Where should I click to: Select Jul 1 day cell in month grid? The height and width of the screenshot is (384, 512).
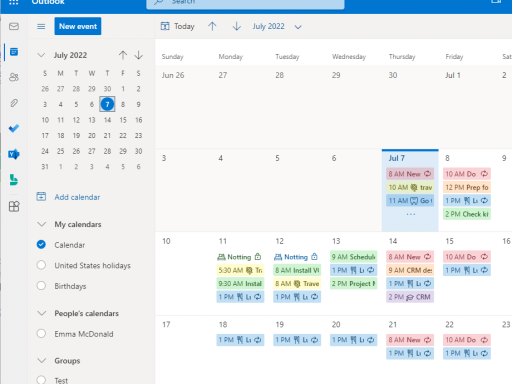tap(467, 107)
